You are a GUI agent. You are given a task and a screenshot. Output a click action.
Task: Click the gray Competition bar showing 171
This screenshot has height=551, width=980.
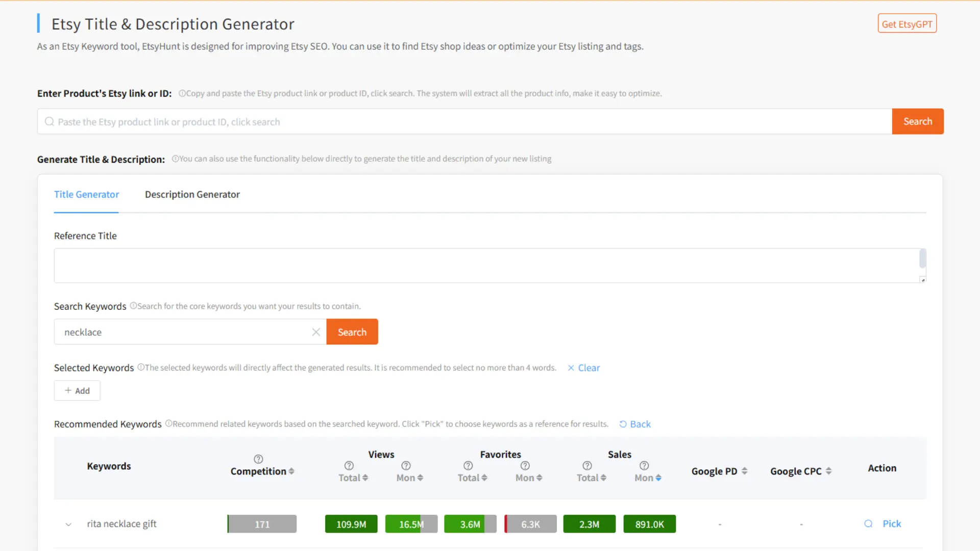pyautogui.click(x=262, y=523)
